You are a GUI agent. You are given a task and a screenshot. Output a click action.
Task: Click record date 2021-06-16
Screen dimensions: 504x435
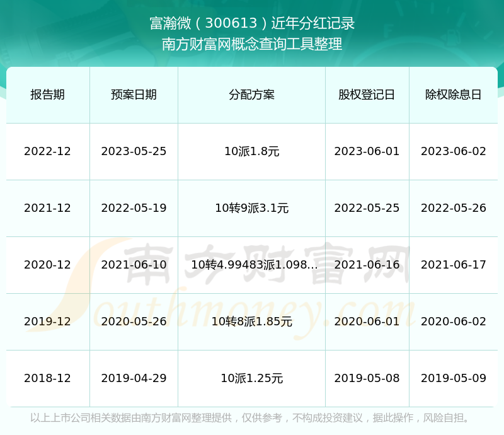click(367, 265)
